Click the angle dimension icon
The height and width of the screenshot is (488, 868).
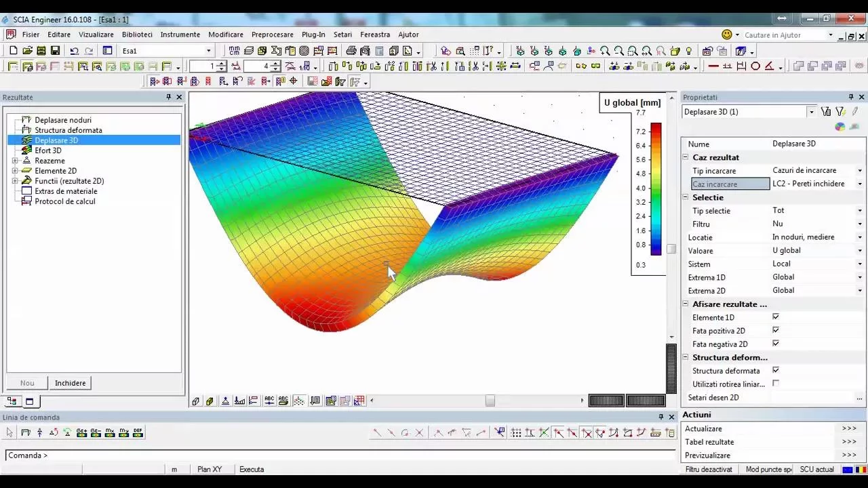coord(770,66)
